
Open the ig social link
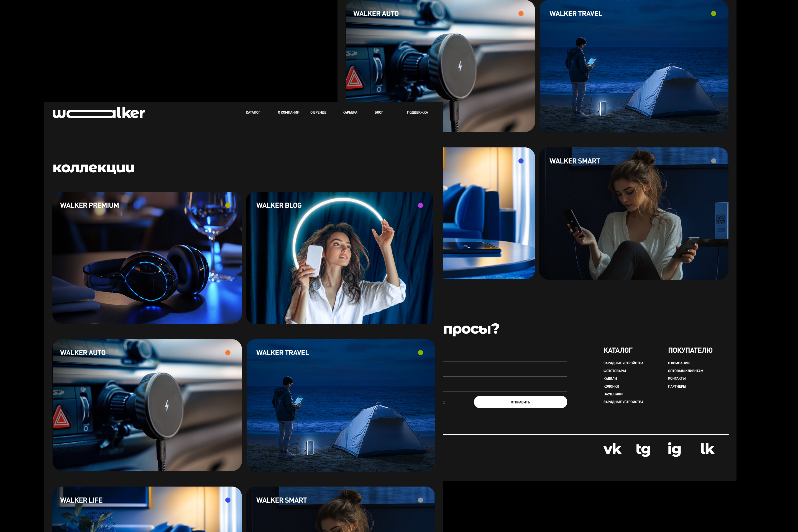tap(674, 449)
